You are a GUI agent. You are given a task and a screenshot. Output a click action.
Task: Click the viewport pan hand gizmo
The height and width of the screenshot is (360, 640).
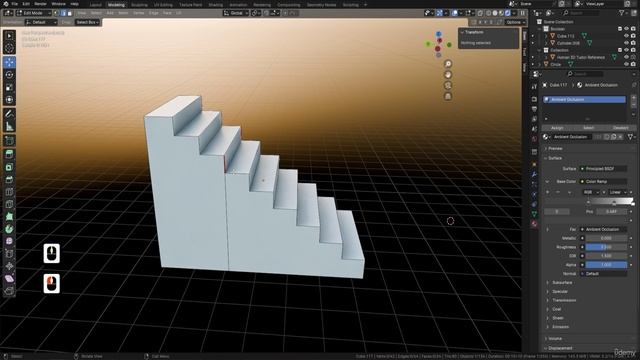pos(448,75)
